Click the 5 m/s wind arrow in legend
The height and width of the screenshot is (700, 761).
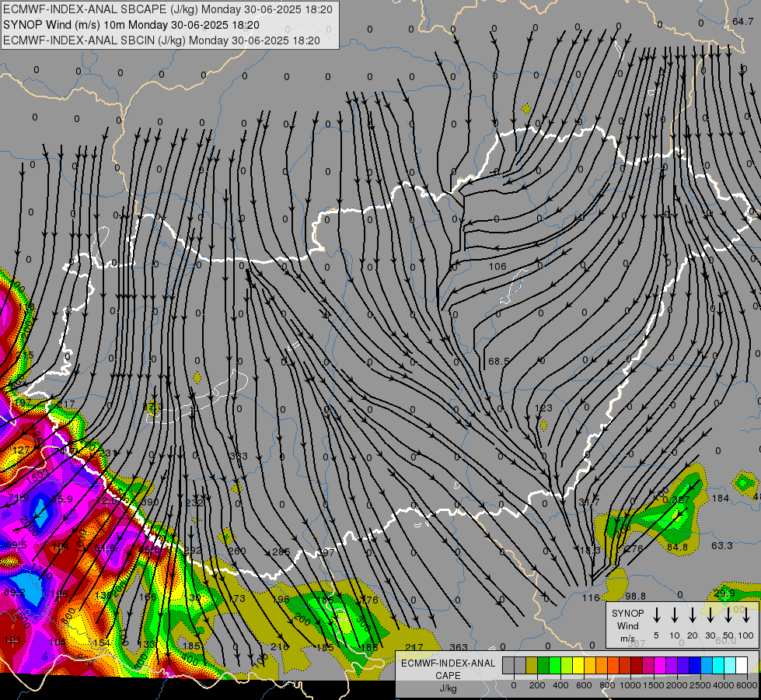[656, 615]
